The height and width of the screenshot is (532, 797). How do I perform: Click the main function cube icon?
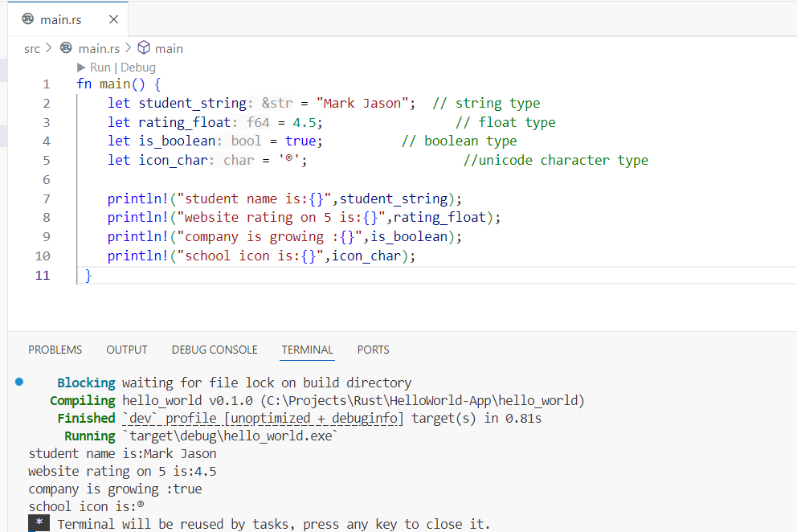[144, 47]
